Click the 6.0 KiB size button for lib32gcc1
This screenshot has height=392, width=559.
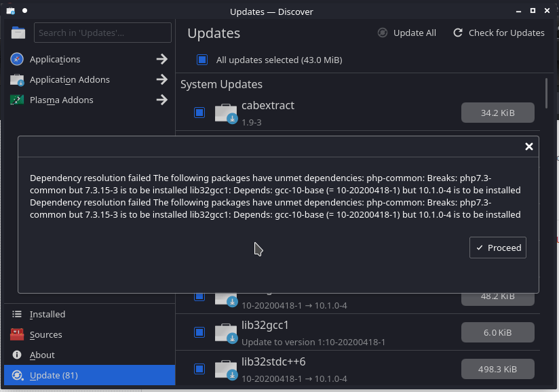pos(498,332)
